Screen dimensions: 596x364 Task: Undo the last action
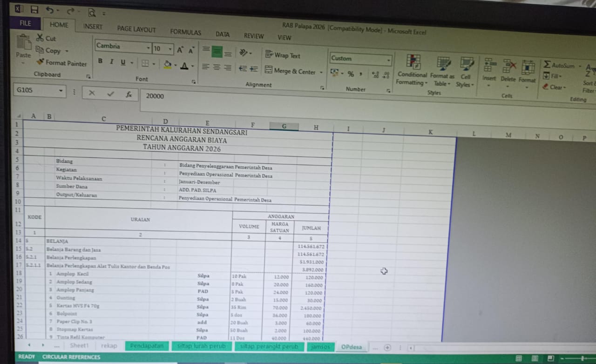(x=50, y=10)
